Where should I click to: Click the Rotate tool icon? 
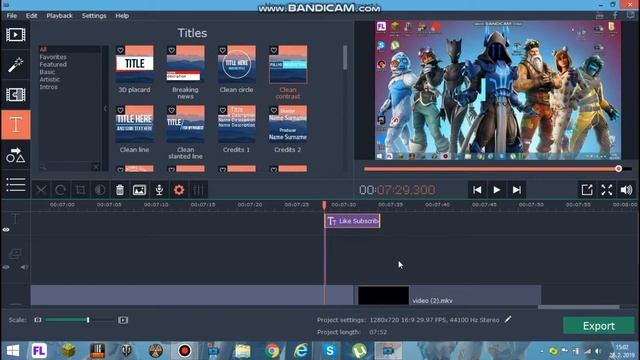coord(60,190)
